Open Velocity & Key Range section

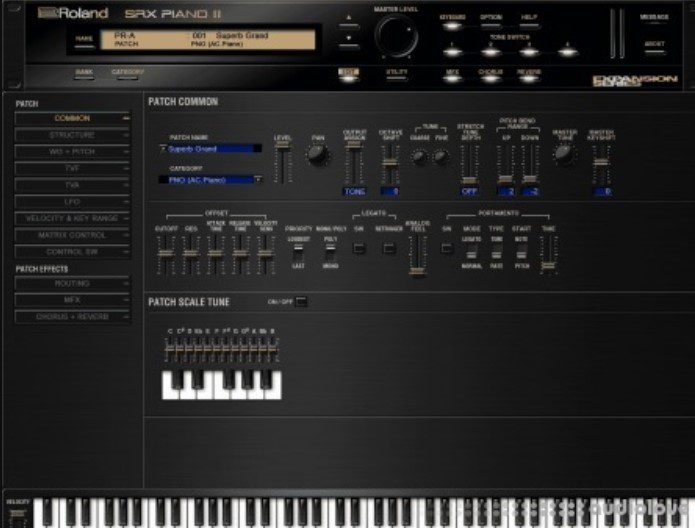[72, 218]
